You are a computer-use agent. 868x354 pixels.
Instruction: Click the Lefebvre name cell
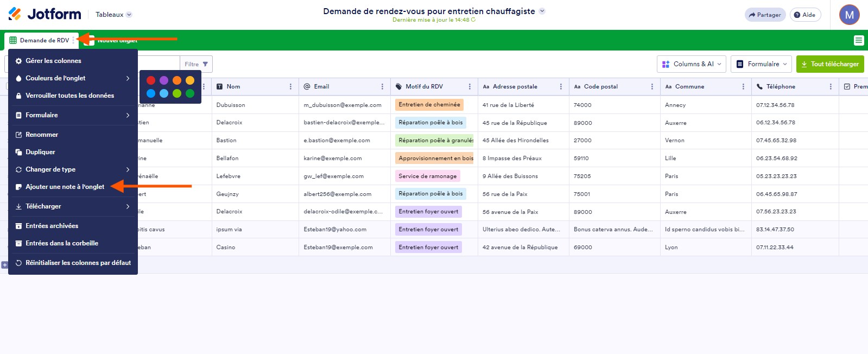click(x=255, y=176)
